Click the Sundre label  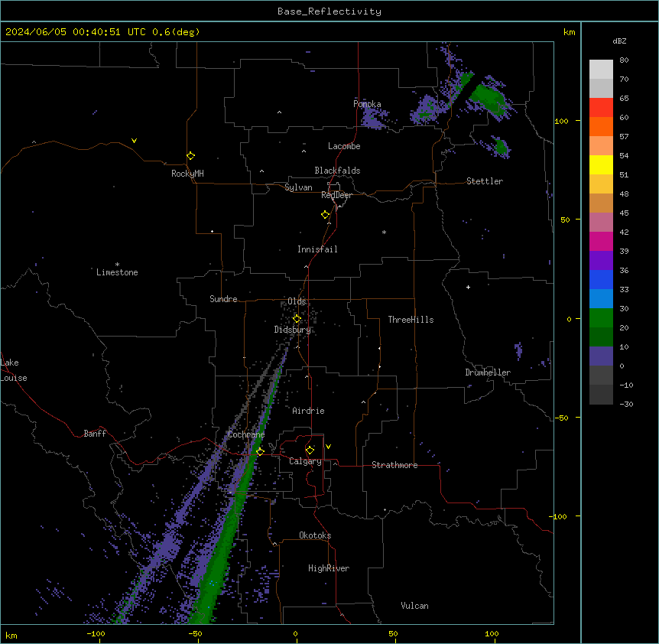[223, 299]
